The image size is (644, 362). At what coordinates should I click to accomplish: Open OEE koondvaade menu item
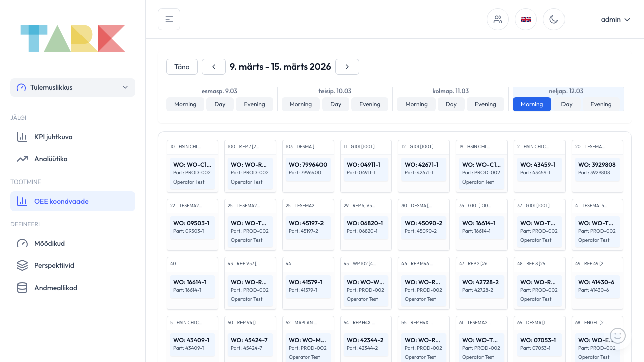click(x=73, y=201)
